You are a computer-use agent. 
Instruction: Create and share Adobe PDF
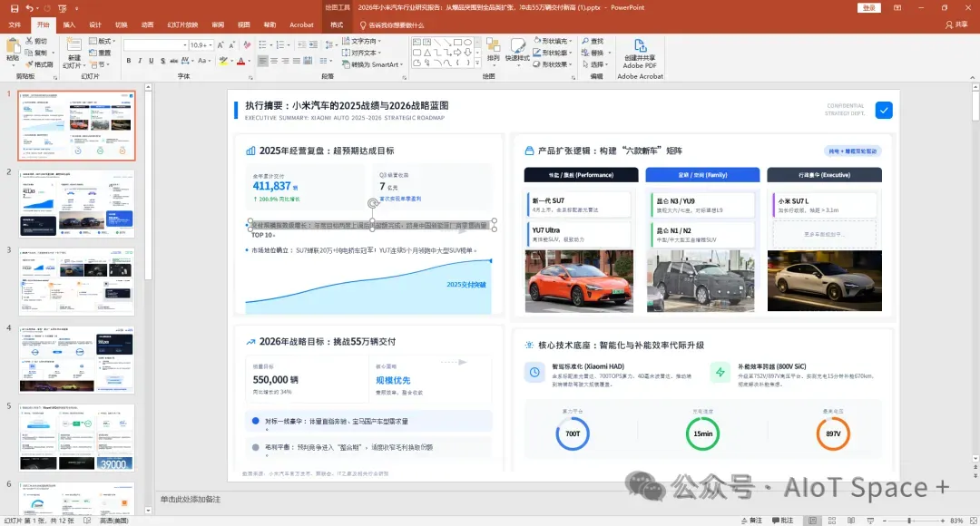[x=640, y=54]
